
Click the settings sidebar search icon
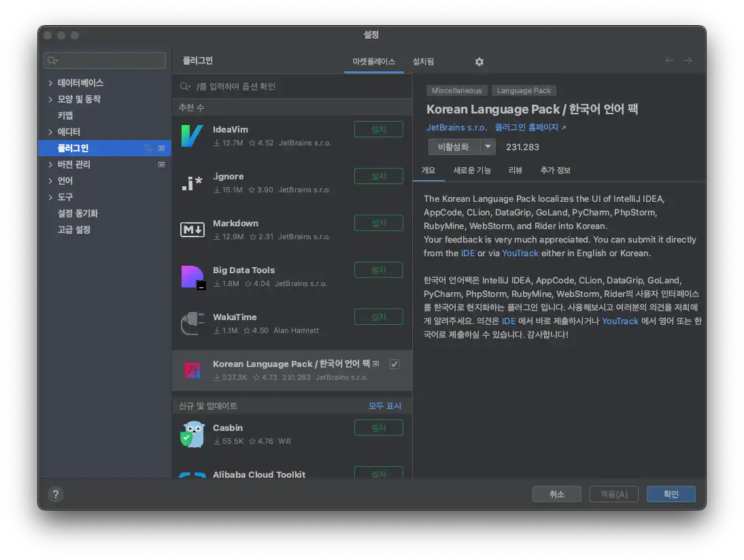[x=52, y=60]
